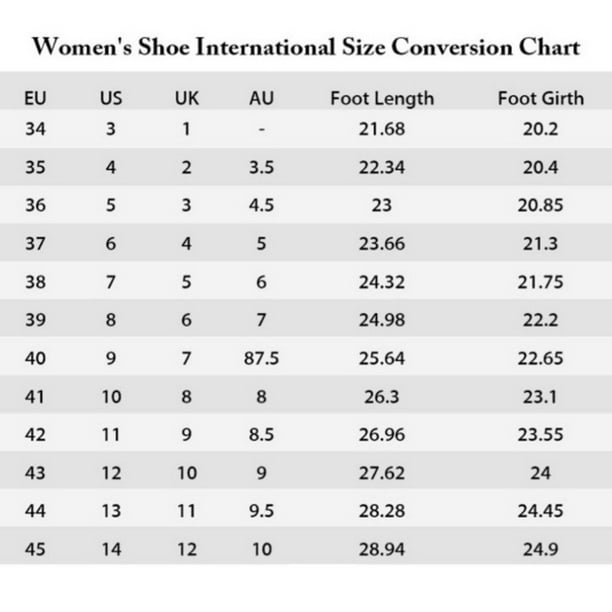Select UK size 10 cell

tap(187, 473)
